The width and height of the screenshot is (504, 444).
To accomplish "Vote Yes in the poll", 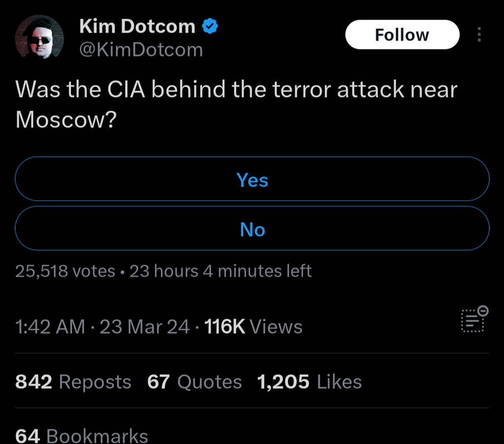I will point(252,179).
